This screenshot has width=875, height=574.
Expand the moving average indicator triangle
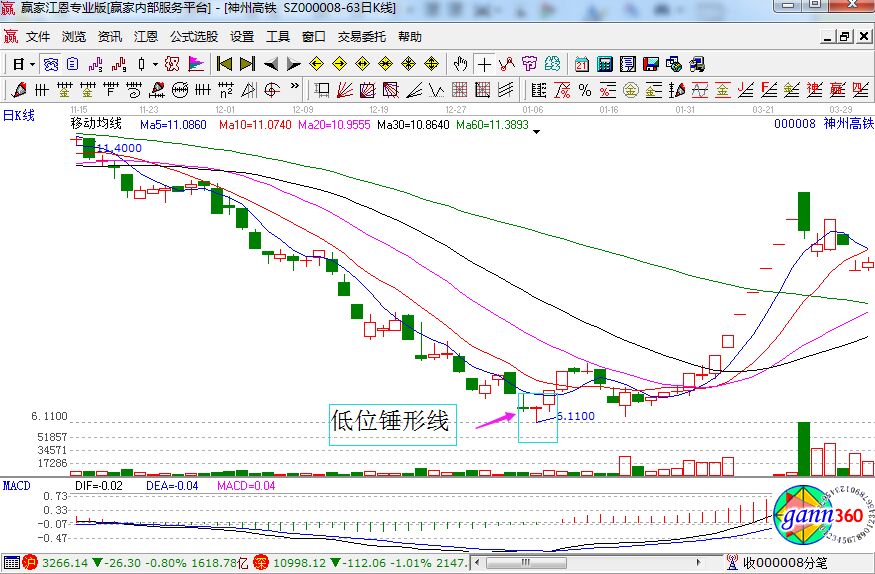537,131
